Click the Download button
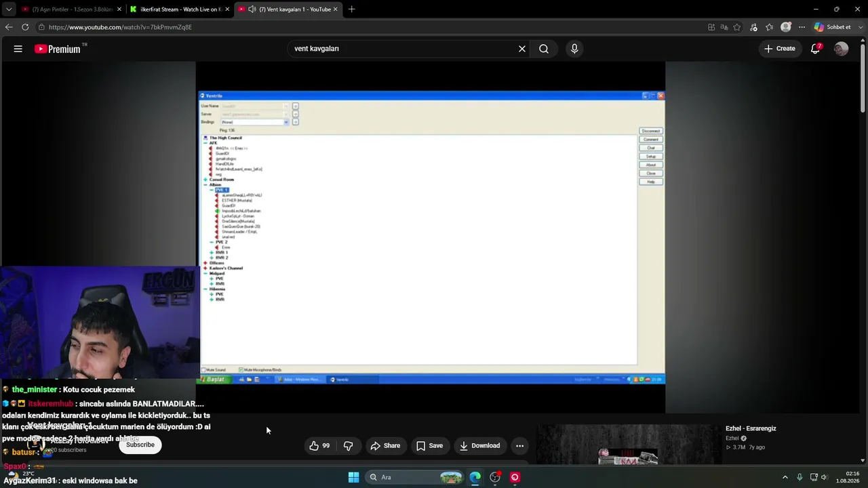Viewport: 868px width, 488px height. 479,445
